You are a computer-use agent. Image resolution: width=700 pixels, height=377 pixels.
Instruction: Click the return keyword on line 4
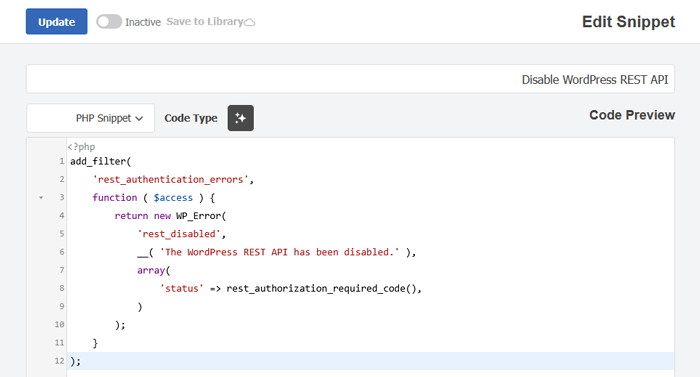[x=131, y=216]
